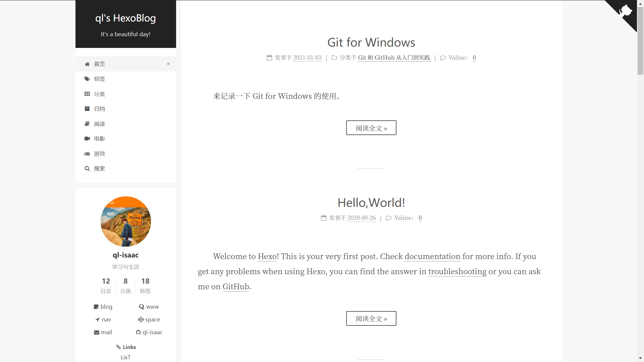Image resolution: width=644 pixels, height=362 pixels.
Task: Click the envelope icon next to mail
Action: tap(97, 332)
